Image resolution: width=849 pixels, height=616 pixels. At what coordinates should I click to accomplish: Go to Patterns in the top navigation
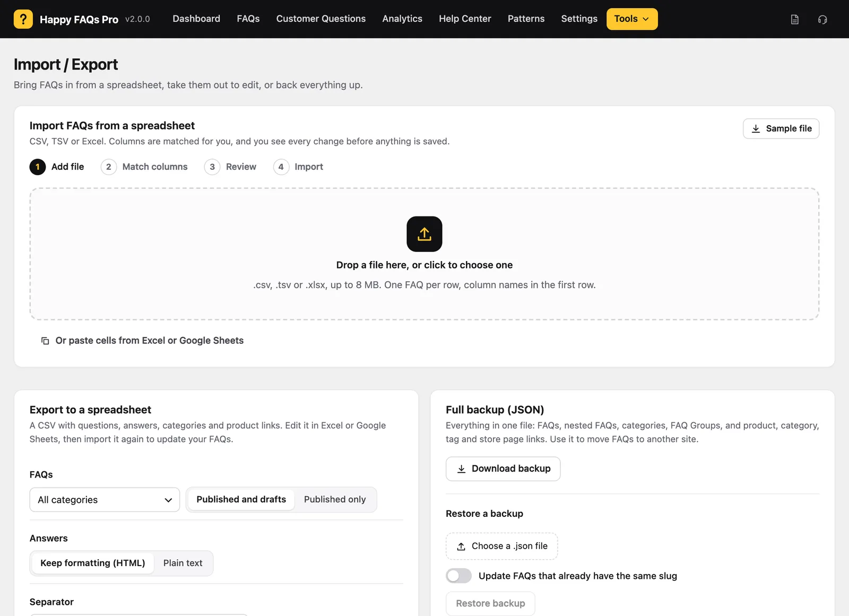526,19
